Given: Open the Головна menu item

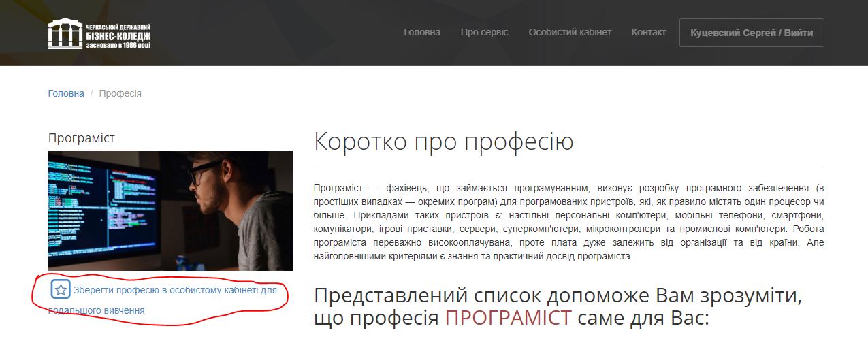Looking at the screenshot, I should pos(422,32).
